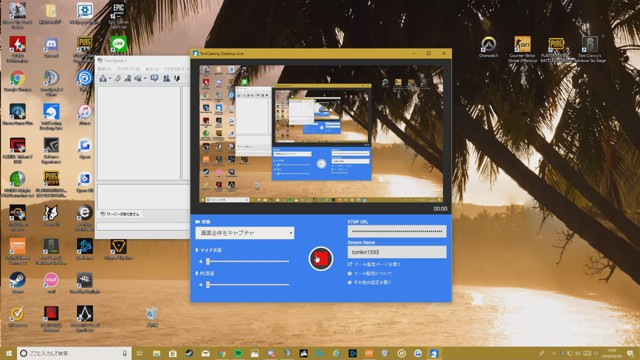This screenshot has height=360, width=640.
Task: Open the tool broadcast page link
Action: tap(374, 264)
